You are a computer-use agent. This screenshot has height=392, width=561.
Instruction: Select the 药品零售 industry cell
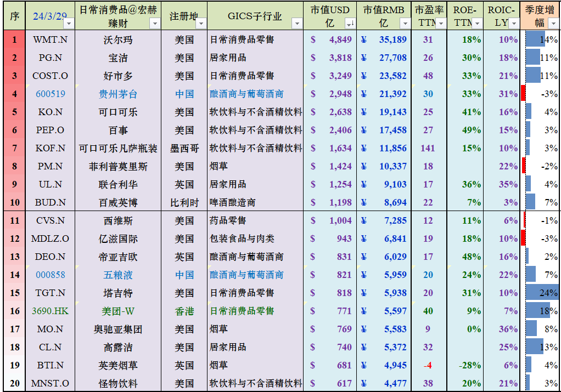[255, 220]
